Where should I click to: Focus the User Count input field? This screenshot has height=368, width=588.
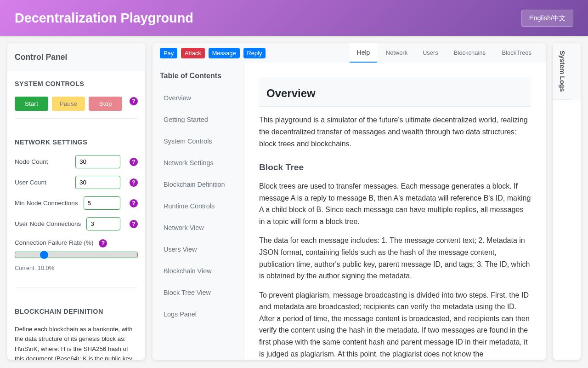[98, 183]
